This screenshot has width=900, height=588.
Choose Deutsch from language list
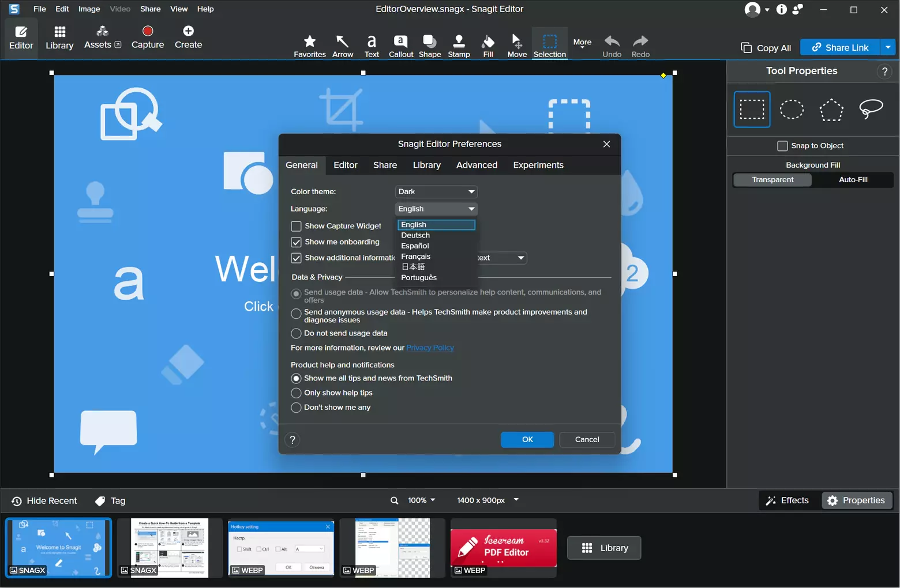[436, 235]
